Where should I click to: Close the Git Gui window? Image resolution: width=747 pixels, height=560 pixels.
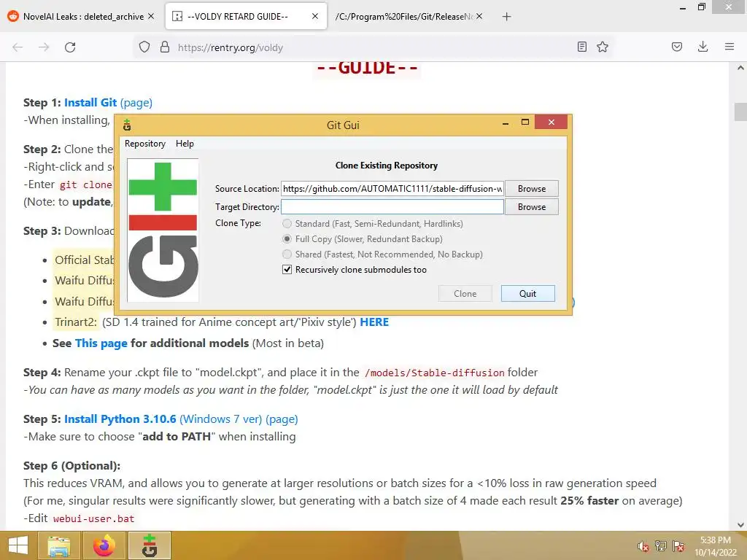coord(551,122)
